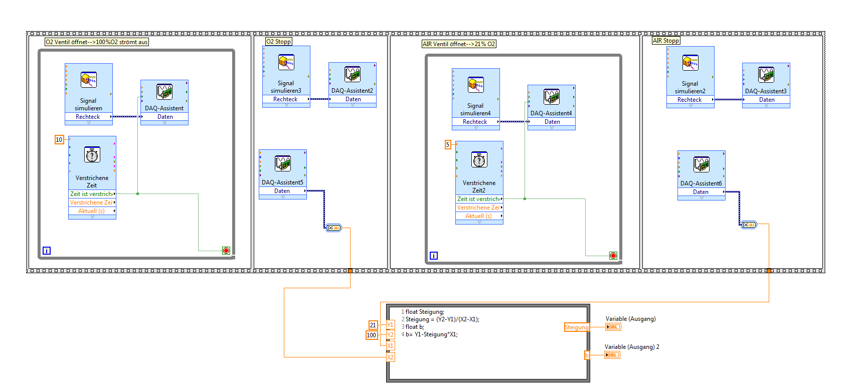
Task: Select the Signal simulieren4 icon
Action: click(x=476, y=85)
